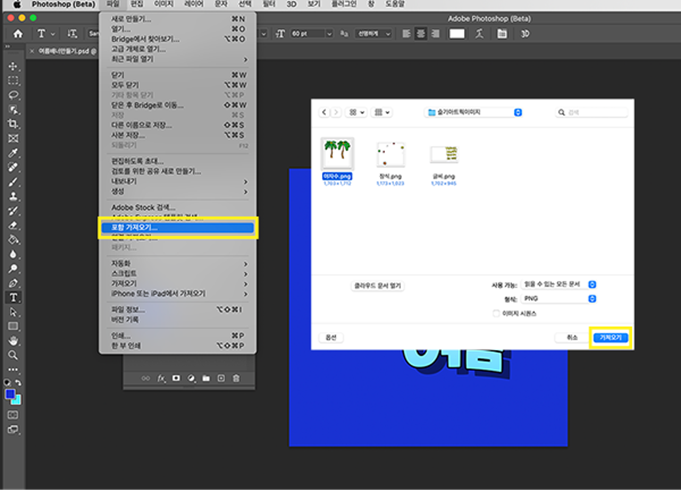This screenshot has height=492, width=681.
Task: Center text alignment in options bar
Action: click(x=421, y=34)
